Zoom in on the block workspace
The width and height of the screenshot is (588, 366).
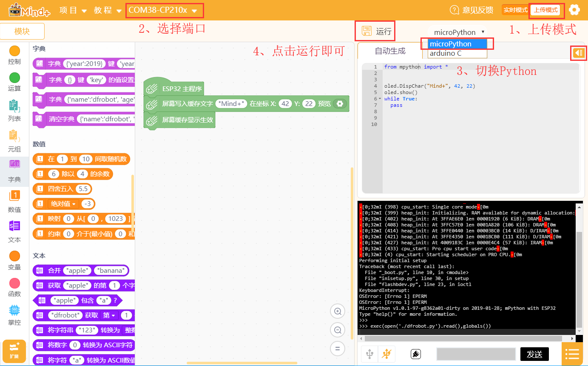tap(338, 312)
